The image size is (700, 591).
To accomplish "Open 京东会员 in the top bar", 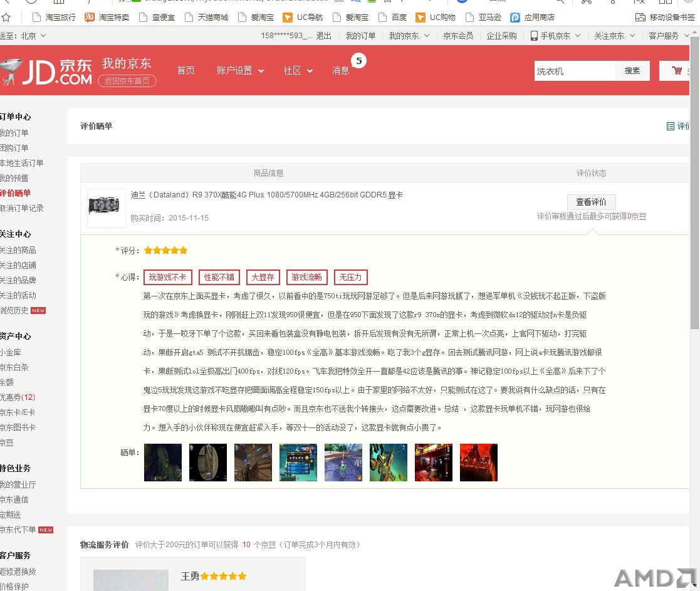I will point(458,36).
